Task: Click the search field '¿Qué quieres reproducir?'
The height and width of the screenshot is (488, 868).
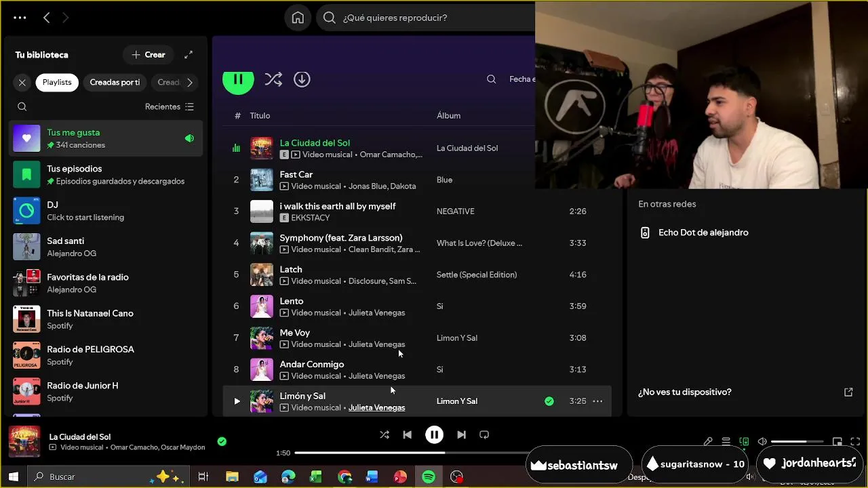Action: (427, 18)
